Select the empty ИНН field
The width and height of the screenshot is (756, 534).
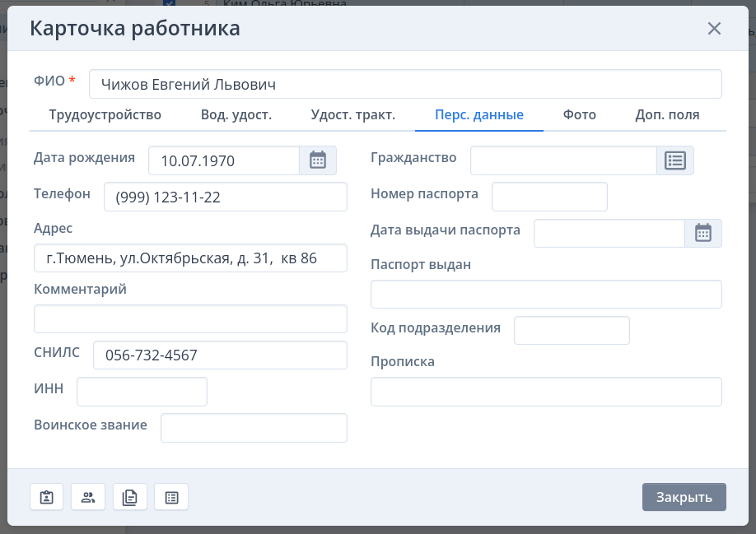[x=142, y=392]
